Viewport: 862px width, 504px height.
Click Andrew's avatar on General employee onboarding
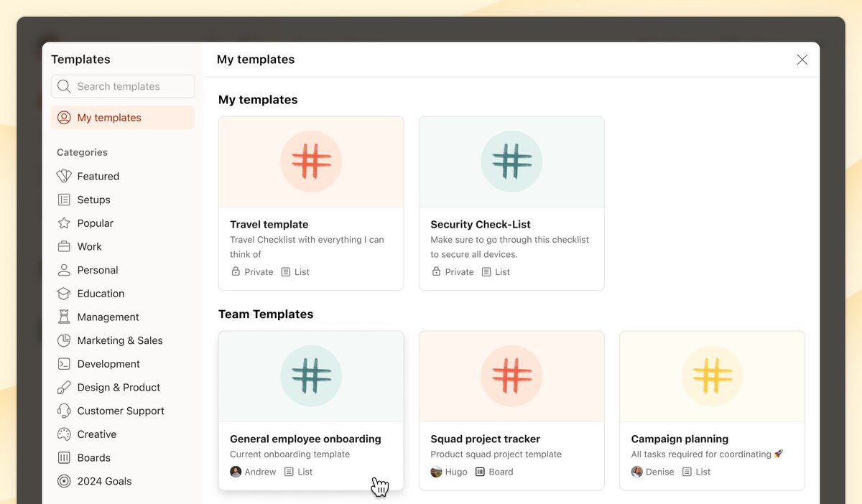point(235,472)
